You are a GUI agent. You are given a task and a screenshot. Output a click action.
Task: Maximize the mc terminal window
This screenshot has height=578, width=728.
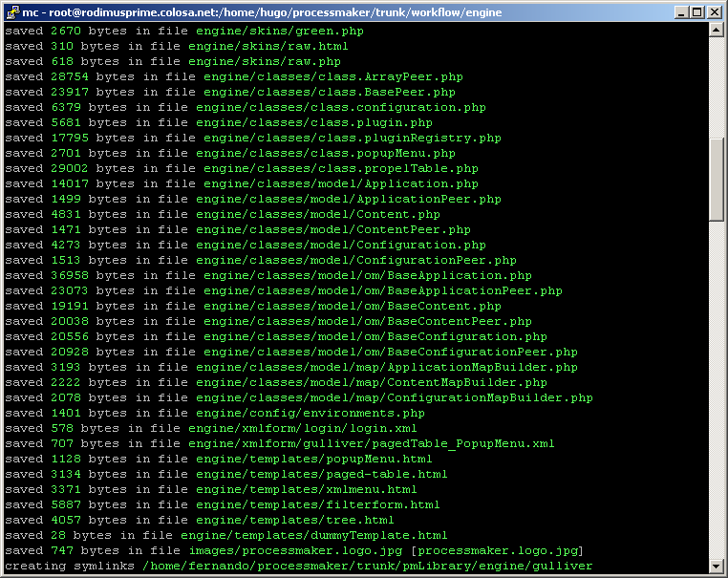pos(697,11)
